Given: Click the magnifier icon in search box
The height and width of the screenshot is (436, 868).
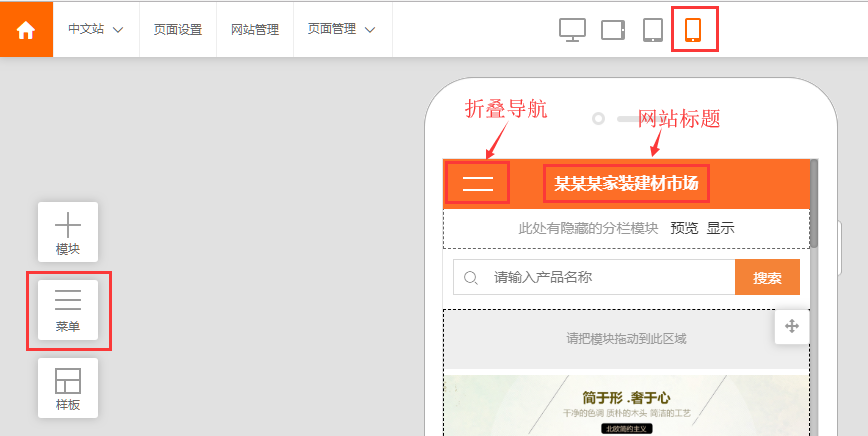Looking at the screenshot, I should (x=471, y=277).
